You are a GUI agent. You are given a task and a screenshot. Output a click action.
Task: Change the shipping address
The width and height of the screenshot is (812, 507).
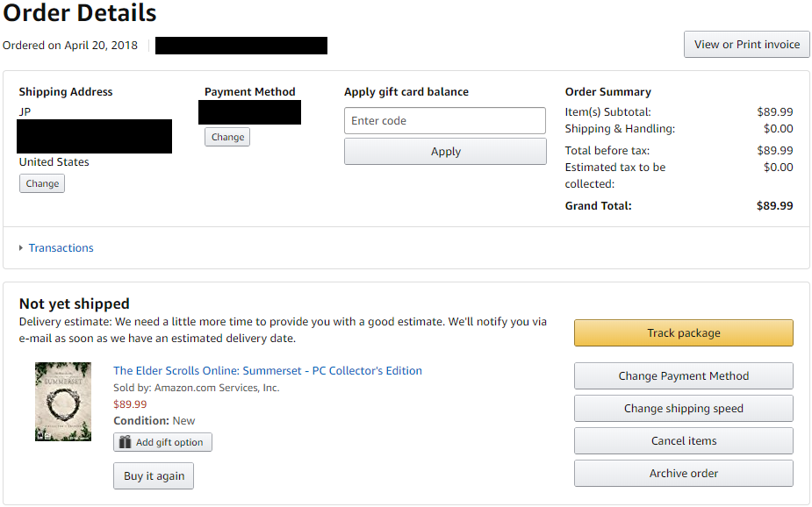click(x=42, y=183)
